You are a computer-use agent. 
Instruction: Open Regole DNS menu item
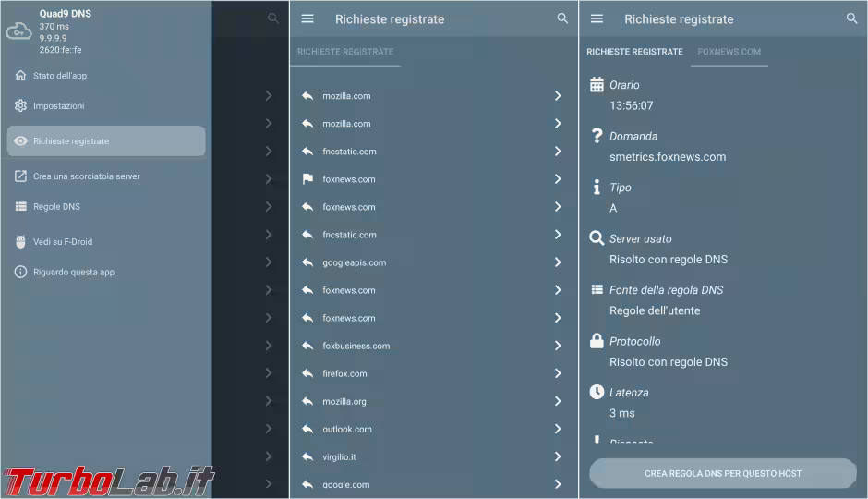pos(56,207)
